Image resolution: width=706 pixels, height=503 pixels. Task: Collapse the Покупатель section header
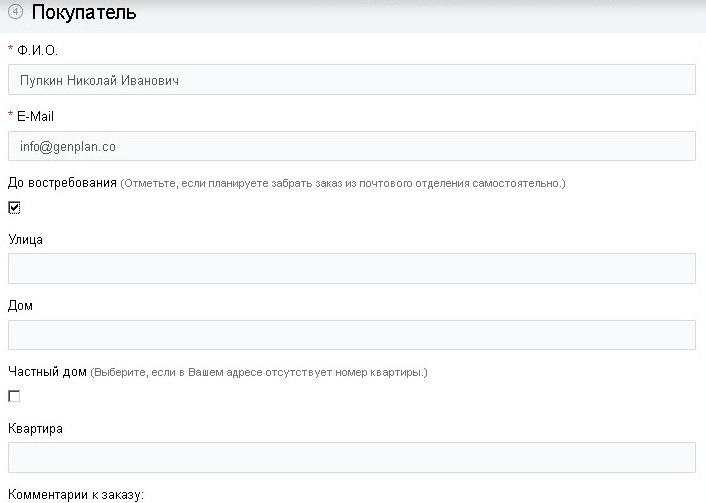pyautogui.click(x=84, y=14)
